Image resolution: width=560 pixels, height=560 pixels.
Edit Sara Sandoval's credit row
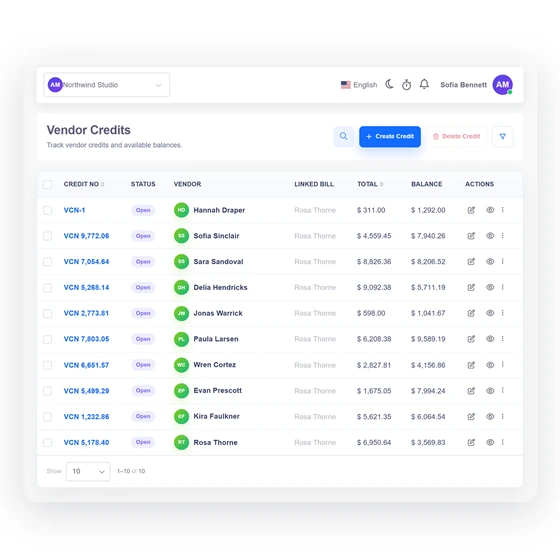pos(471,261)
